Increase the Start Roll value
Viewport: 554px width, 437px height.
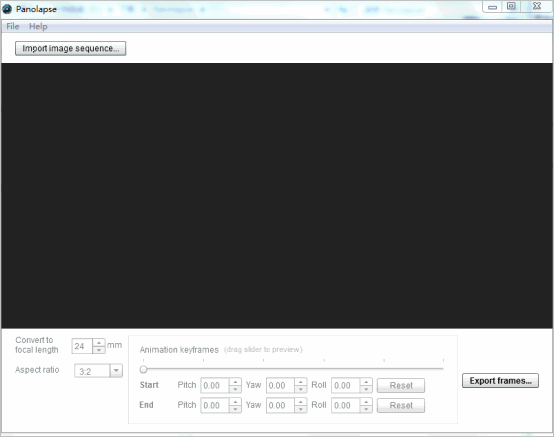(x=366, y=382)
